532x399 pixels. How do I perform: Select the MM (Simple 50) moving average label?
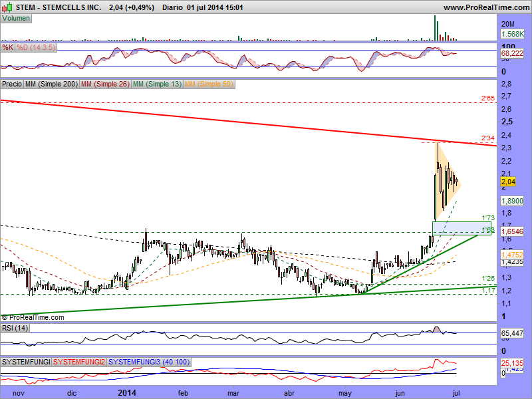click(x=209, y=84)
